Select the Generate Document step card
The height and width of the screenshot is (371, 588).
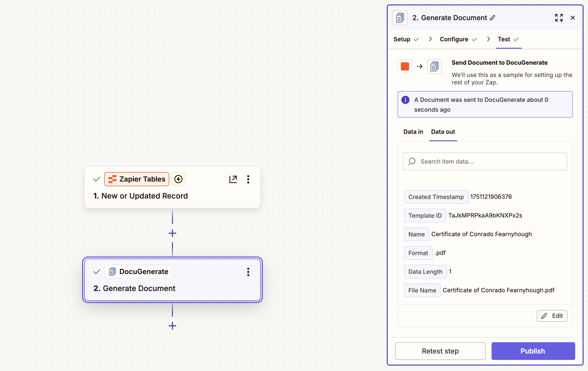(x=172, y=280)
